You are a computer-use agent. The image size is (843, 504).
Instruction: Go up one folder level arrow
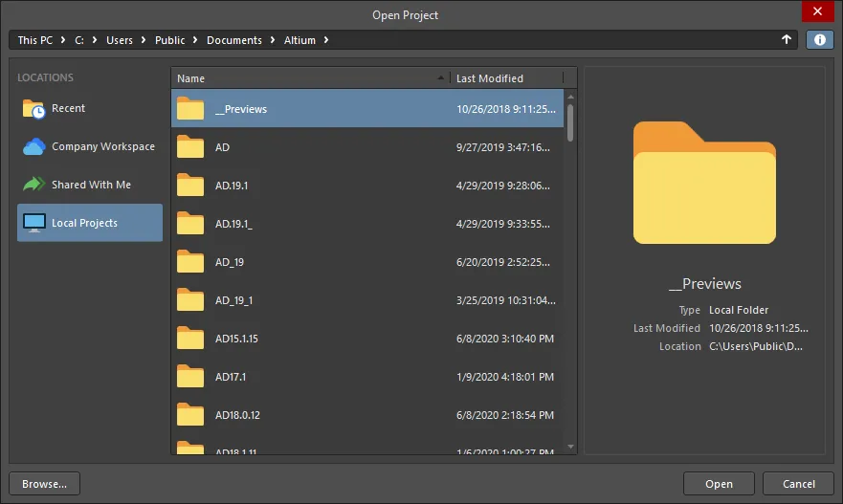786,39
